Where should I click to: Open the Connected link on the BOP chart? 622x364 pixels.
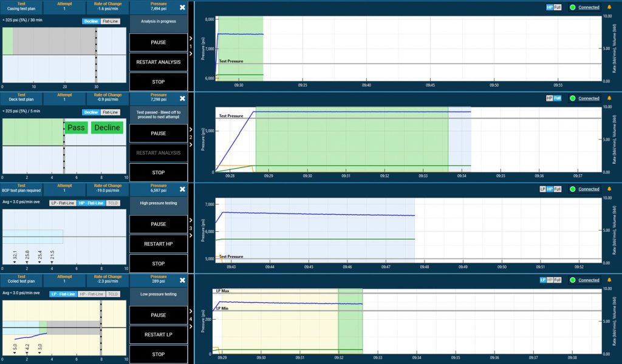click(x=589, y=189)
